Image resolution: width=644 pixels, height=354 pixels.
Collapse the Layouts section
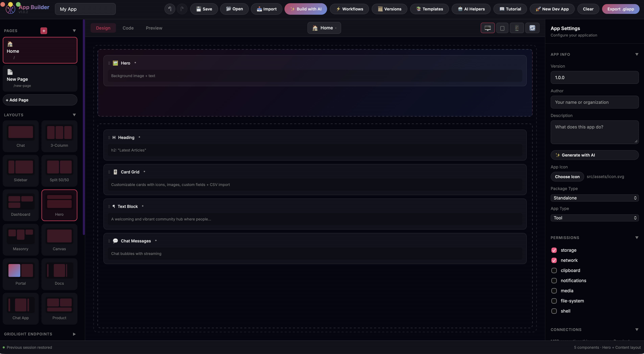click(74, 115)
